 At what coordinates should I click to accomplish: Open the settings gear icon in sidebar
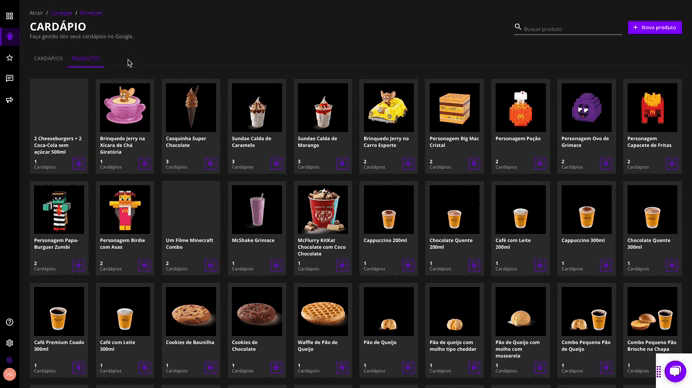click(x=9, y=343)
